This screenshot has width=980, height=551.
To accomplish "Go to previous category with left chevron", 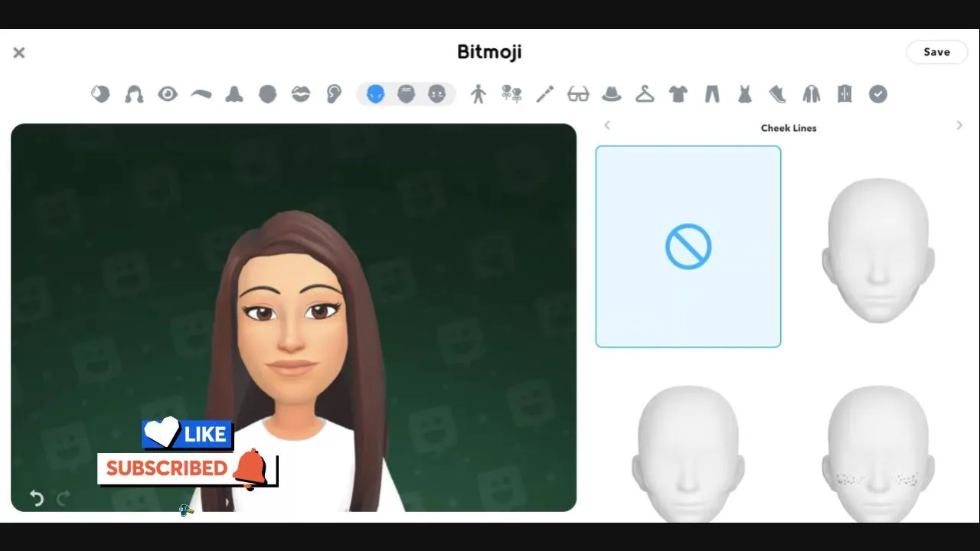I will pos(607,126).
